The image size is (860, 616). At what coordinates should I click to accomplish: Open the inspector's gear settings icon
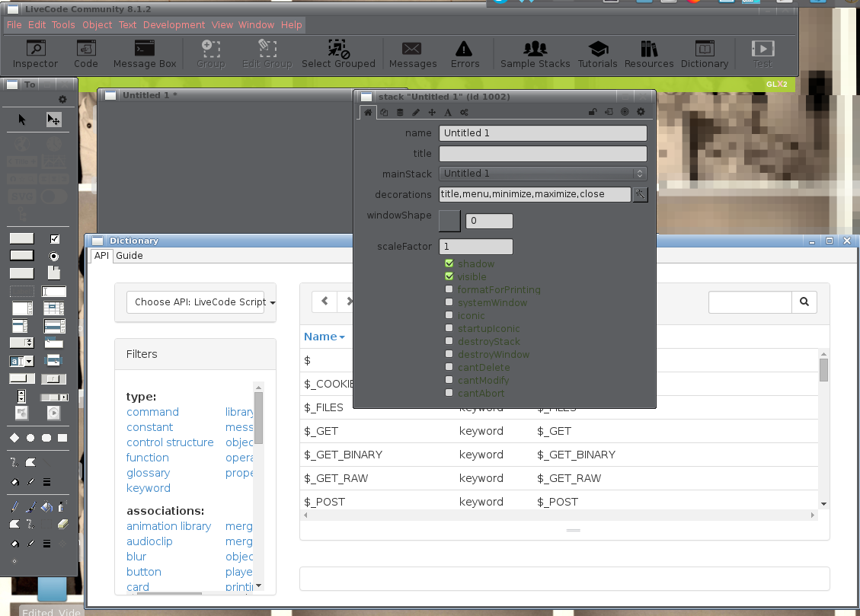pos(641,113)
